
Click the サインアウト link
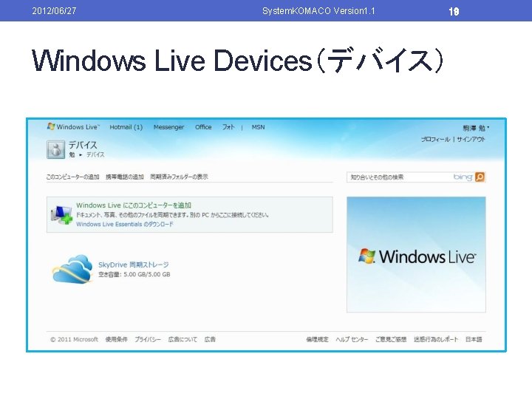click(471, 139)
